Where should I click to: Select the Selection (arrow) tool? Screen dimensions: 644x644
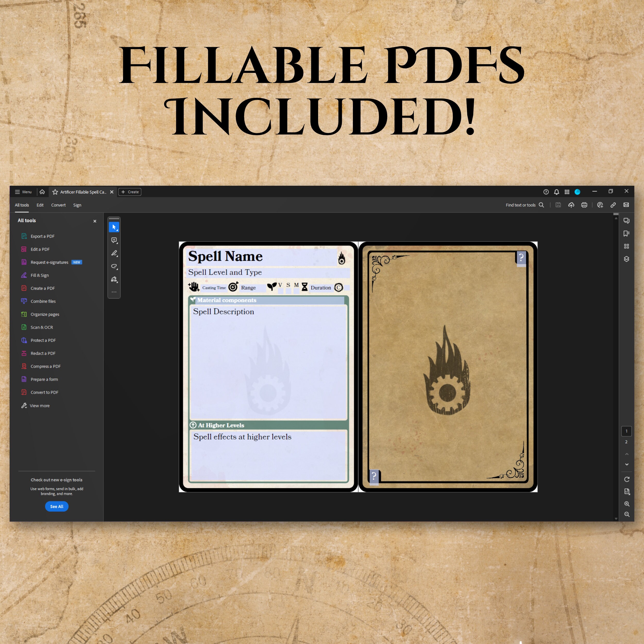114,227
